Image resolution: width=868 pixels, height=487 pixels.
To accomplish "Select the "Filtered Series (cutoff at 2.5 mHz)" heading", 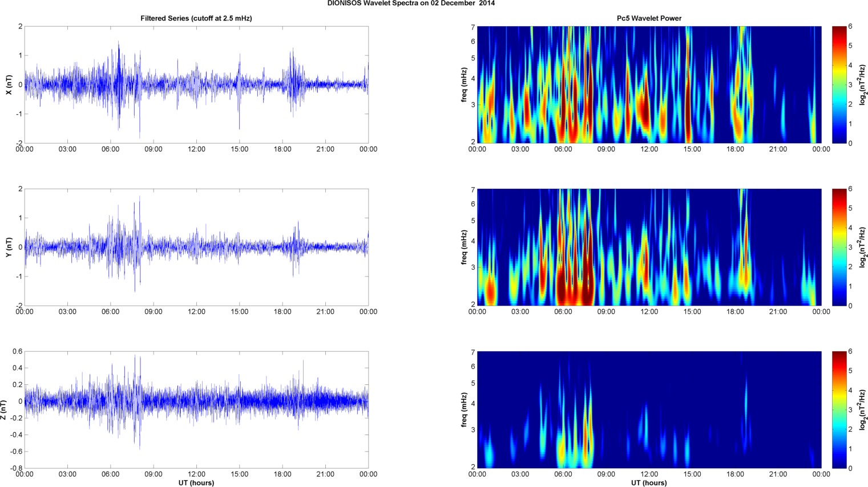I will [196, 18].
